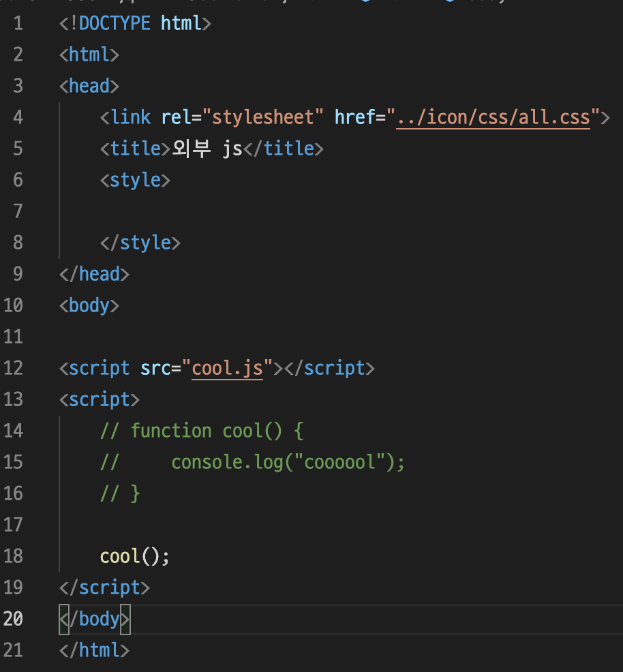
Task: Click the opening body tag on line 10
Action: tap(89, 305)
